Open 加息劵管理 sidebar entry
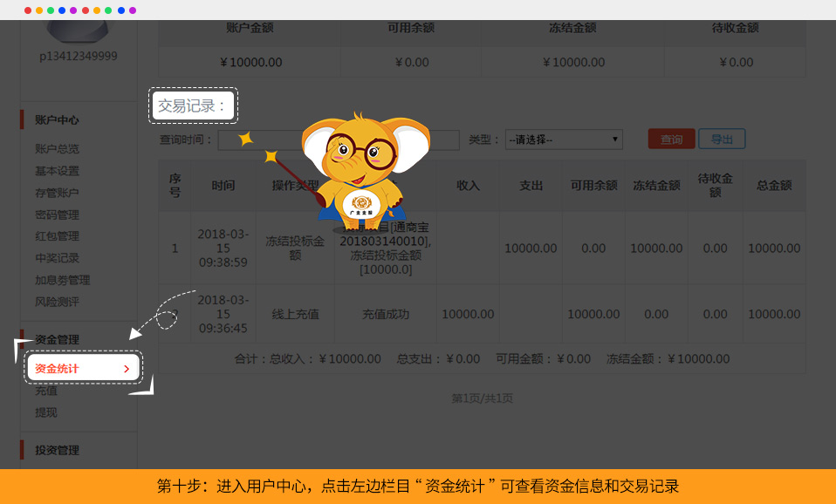Image resolution: width=836 pixels, height=504 pixels. click(x=62, y=280)
